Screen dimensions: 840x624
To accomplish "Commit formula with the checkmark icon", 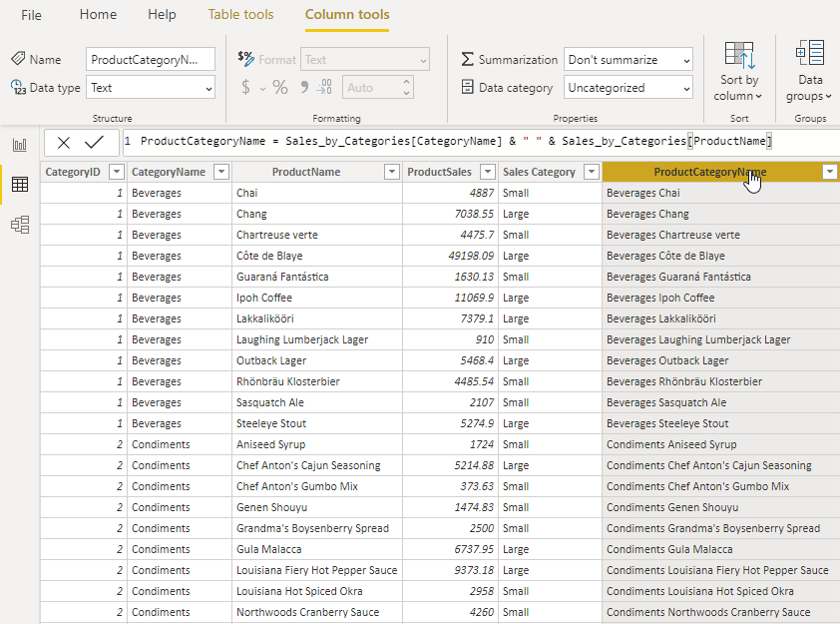I will pyautogui.click(x=94, y=143).
